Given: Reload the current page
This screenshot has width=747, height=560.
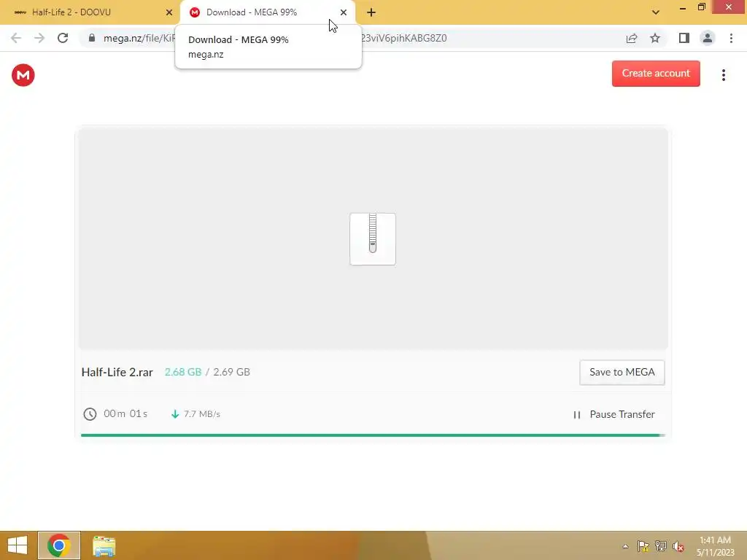Looking at the screenshot, I should point(63,38).
